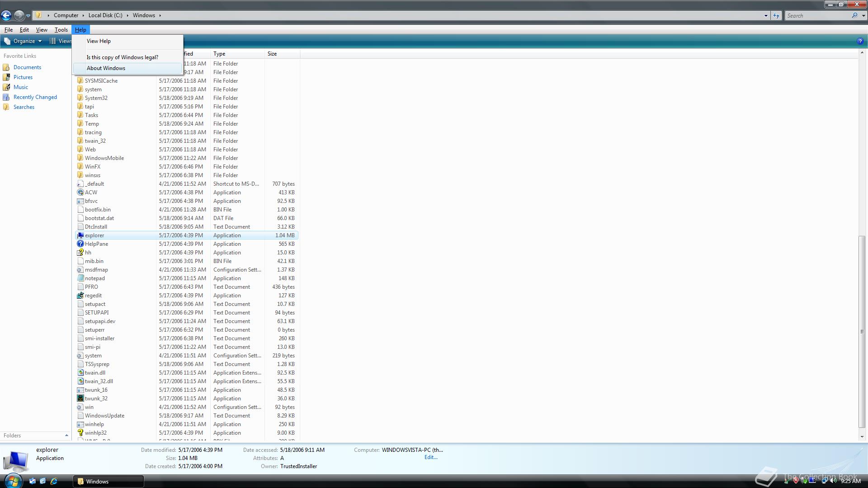Select the twunk_32 application icon
This screenshot has width=868, height=488.
(x=80, y=399)
